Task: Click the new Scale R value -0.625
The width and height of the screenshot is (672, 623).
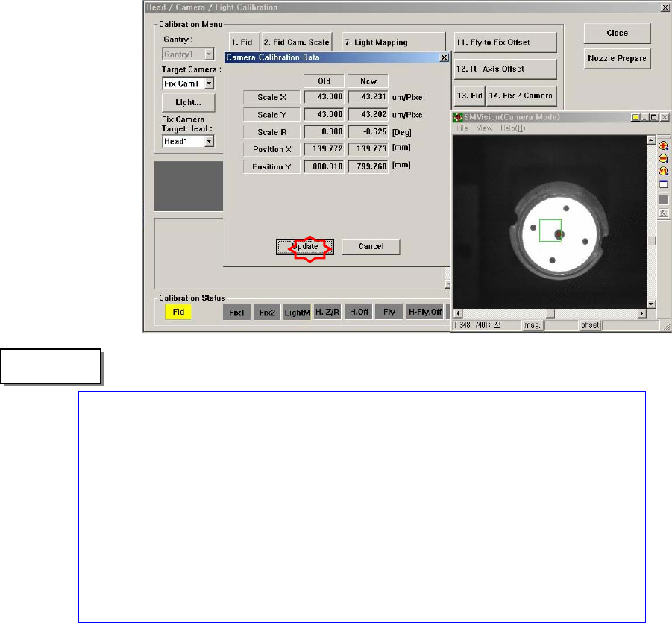Action: 368,131
